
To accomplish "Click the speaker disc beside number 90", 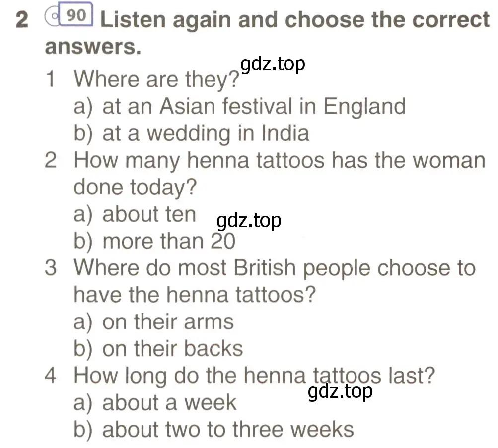I will [52, 16].
